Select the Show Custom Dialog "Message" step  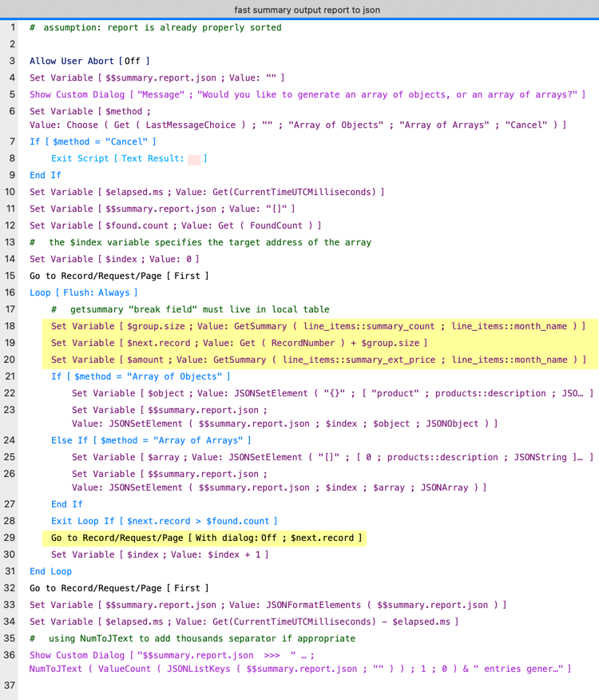point(307,94)
